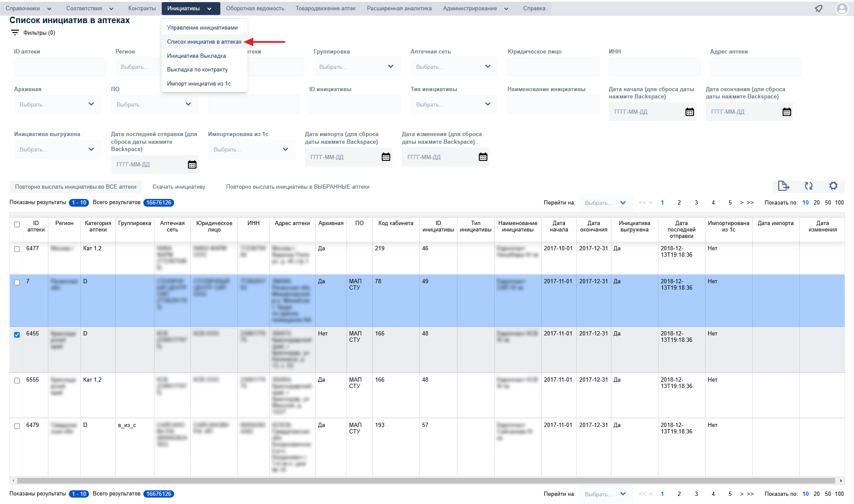Click Повторно выслать инициативы в ВЫБРАННЫЕ аптеки
This screenshot has width=854, height=504.
[x=298, y=187]
